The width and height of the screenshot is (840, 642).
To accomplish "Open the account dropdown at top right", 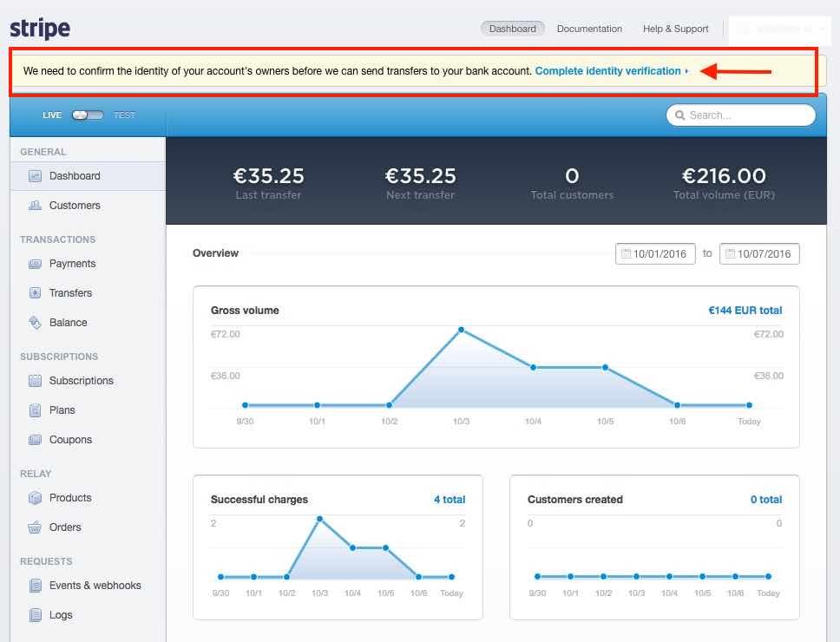I will click(780, 29).
